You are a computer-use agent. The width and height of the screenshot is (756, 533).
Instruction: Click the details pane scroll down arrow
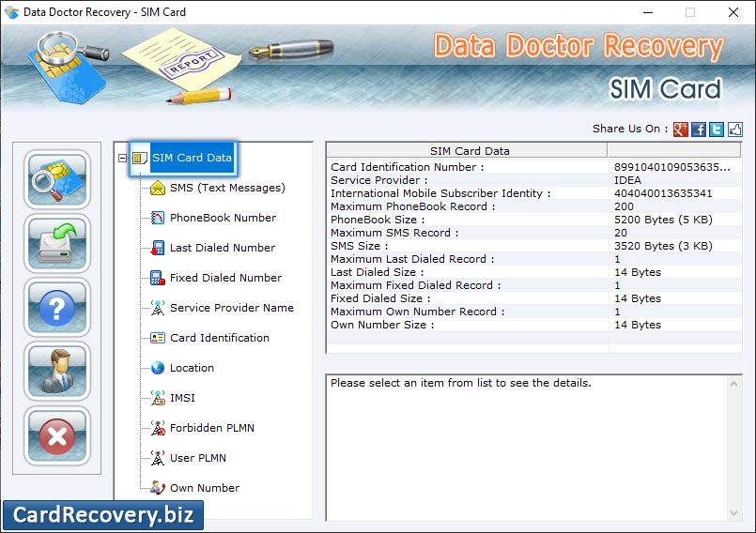(x=733, y=513)
